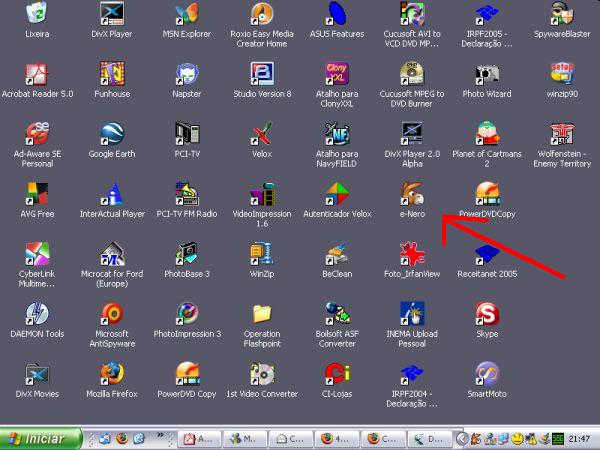Click the DivX Movies shortcut
Screen dimensions: 600x450
37,373
